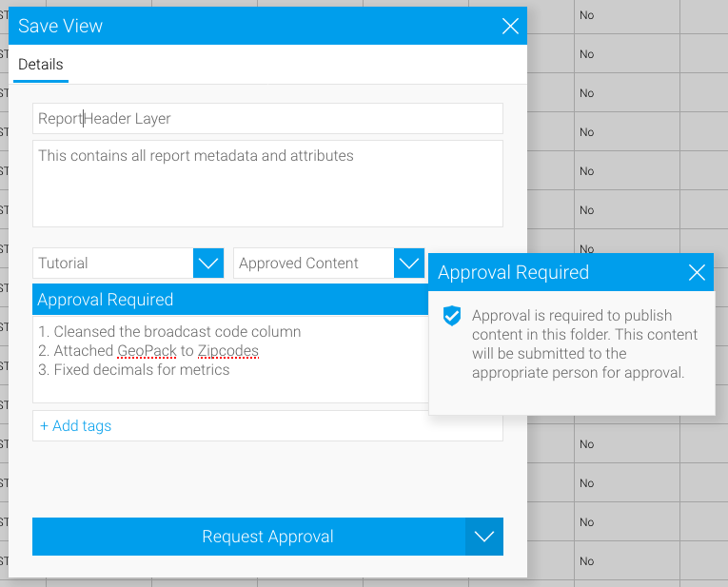Close the Approval Required popup

point(697,272)
